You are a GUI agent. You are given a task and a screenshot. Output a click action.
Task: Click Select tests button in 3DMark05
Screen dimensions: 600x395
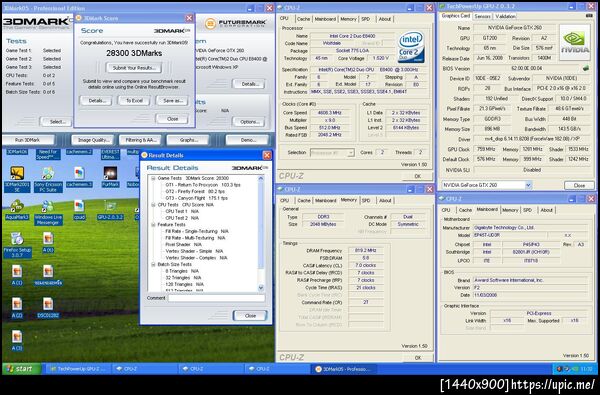56,122
